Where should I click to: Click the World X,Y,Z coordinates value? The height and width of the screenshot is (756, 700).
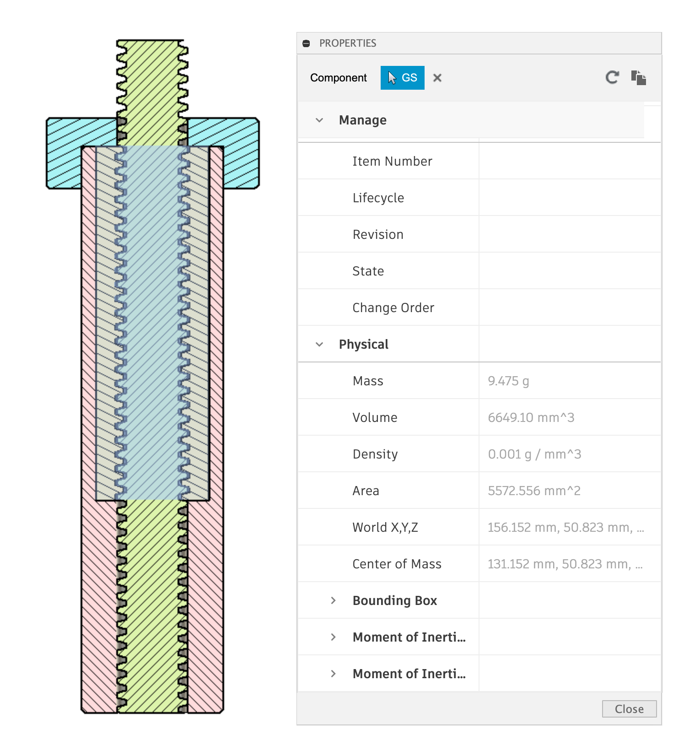click(565, 528)
